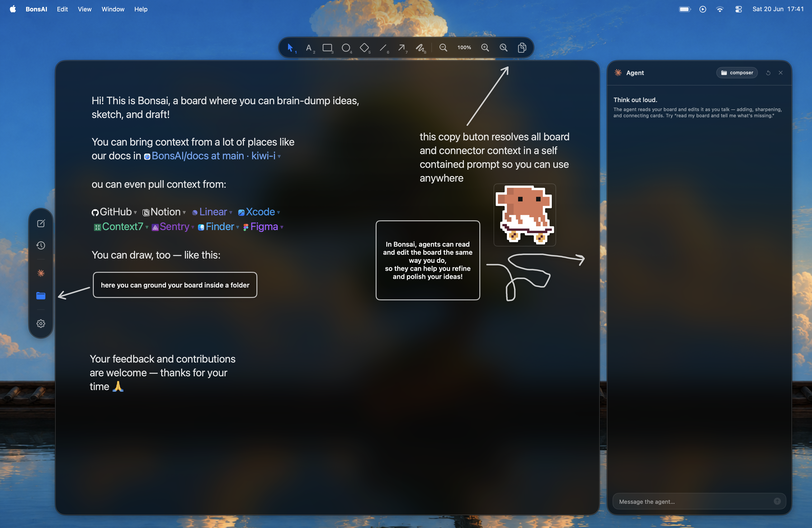812x528 pixels.
Task: Expand the Sentry dropdown arrow
Action: [x=193, y=227]
